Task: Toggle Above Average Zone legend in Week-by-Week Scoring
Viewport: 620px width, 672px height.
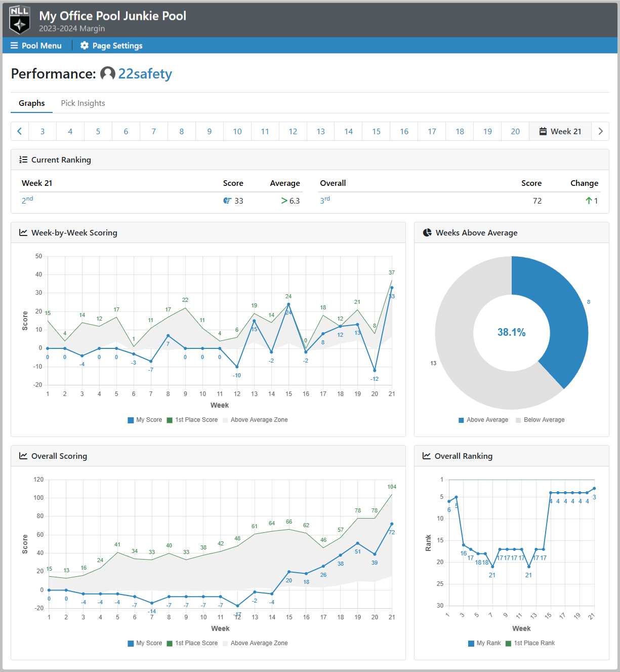Action: pyautogui.click(x=255, y=420)
